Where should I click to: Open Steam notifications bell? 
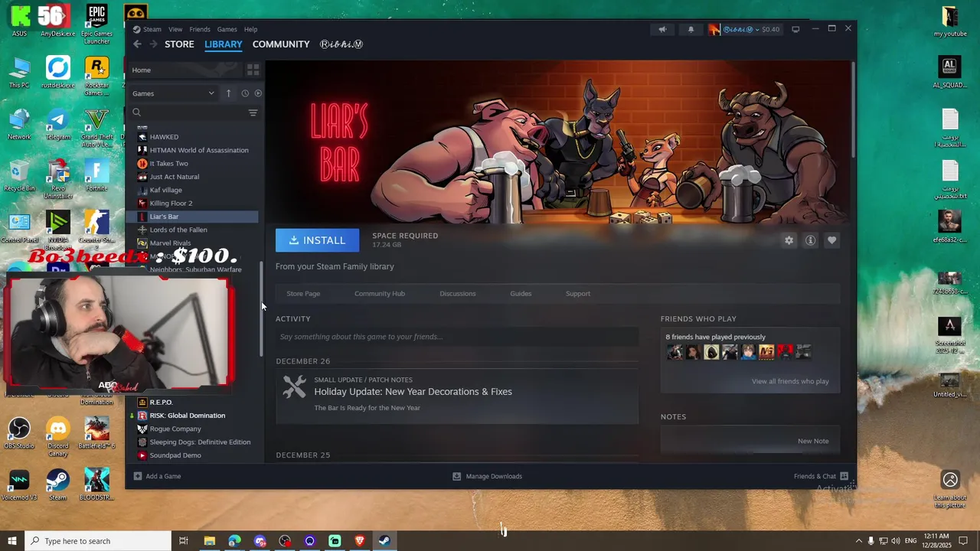click(691, 29)
